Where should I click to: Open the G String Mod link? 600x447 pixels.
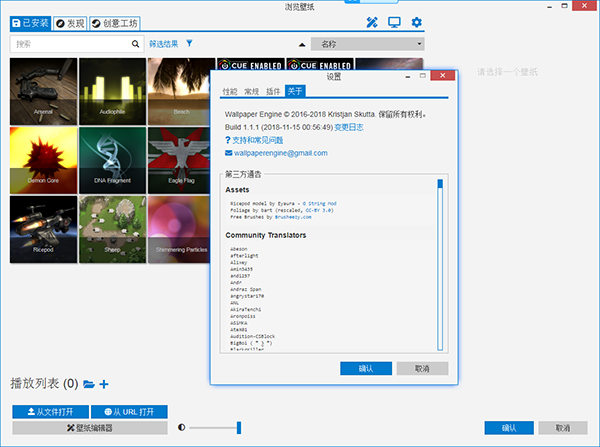(x=319, y=204)
